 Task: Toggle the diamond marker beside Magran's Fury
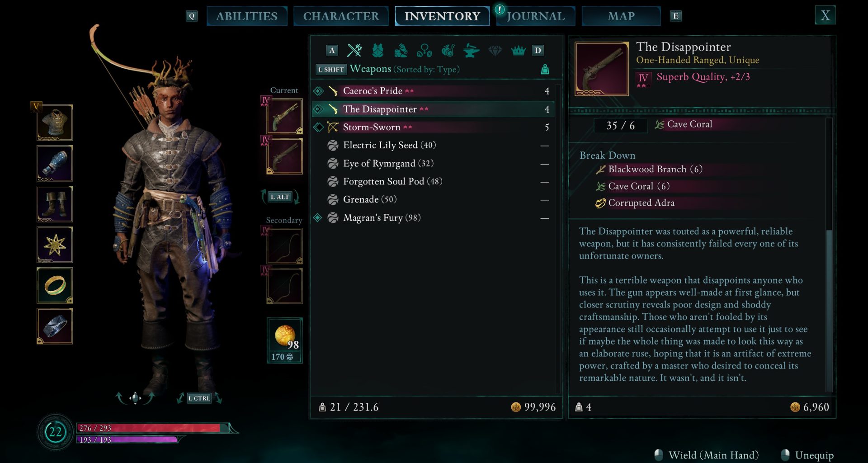(x=318, y=217)
